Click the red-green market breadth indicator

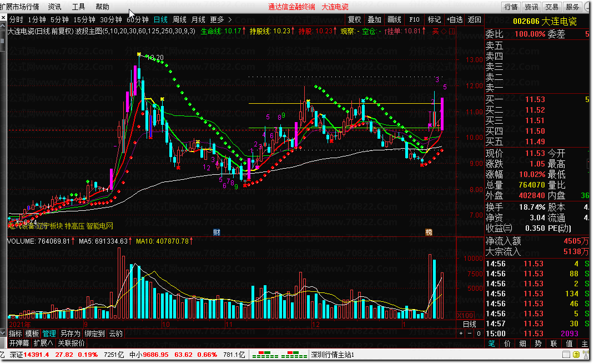click(x=280, y=355)
